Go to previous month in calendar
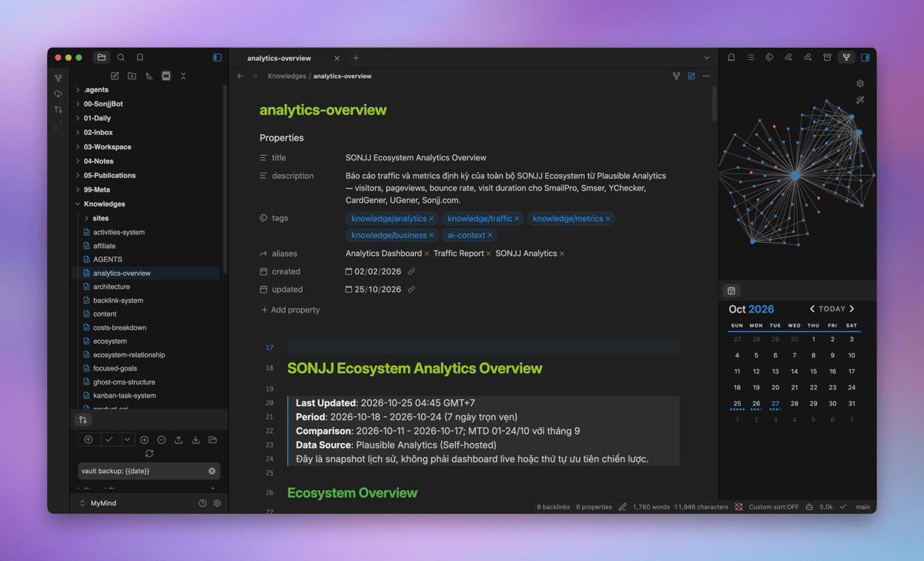 (812, 309)
